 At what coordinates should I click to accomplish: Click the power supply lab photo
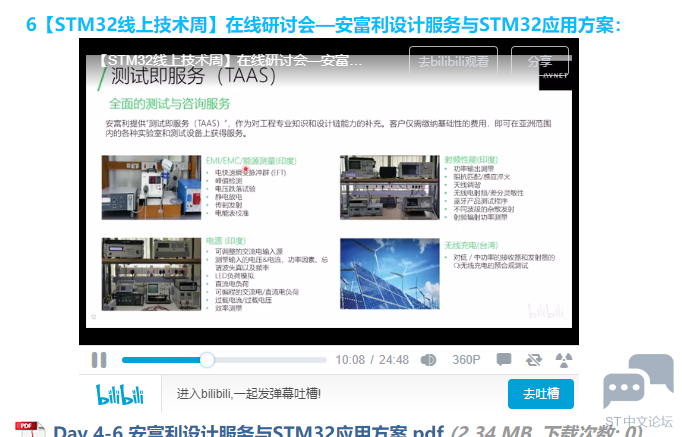(x=151, y=274)
